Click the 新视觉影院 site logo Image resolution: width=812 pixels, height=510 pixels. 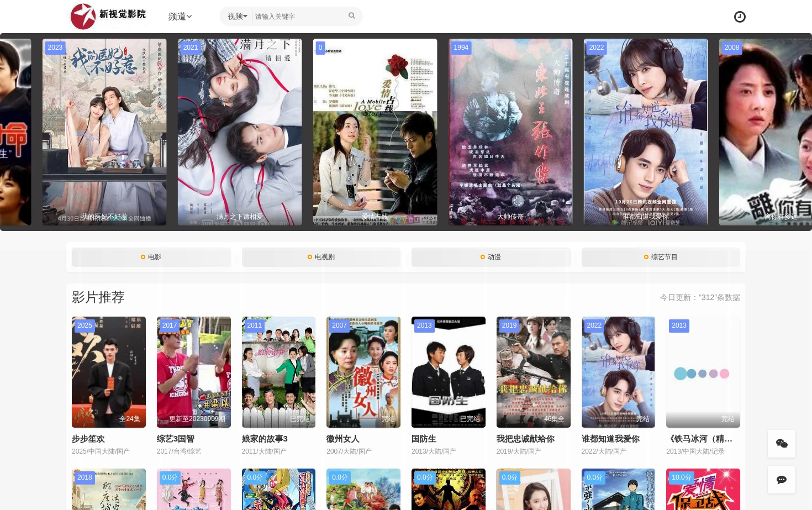point(108,16)
